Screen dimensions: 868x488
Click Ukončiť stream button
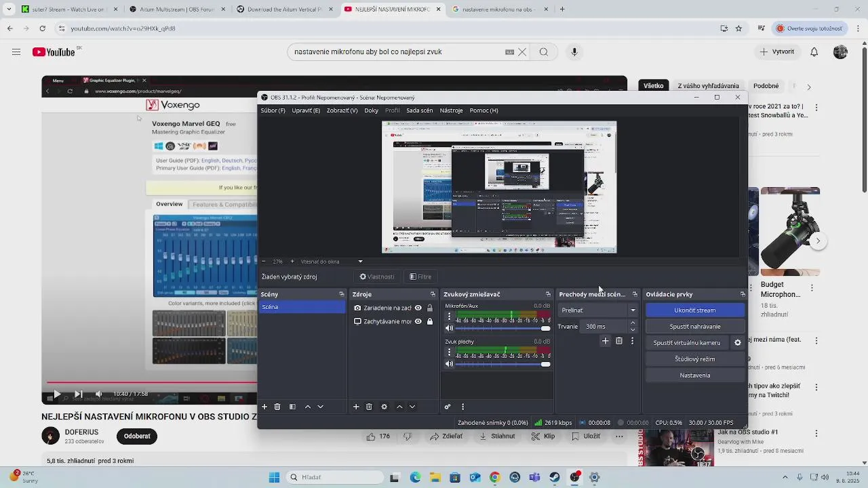point(695,310)
